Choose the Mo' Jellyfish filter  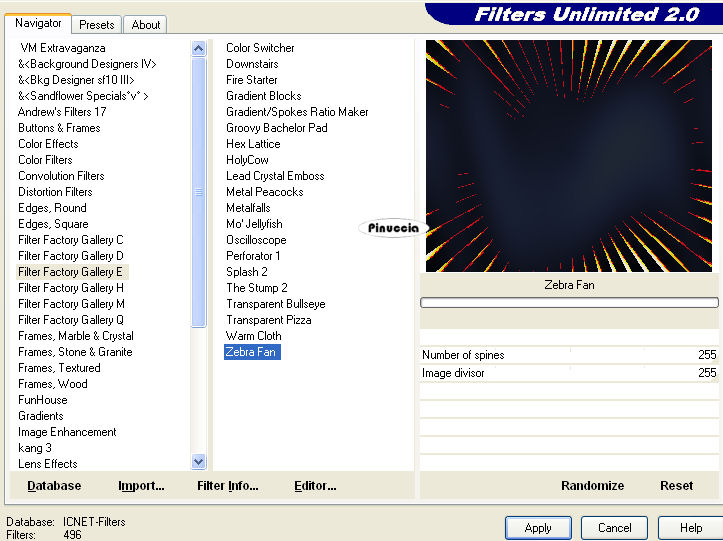click(x=254, y=224)
